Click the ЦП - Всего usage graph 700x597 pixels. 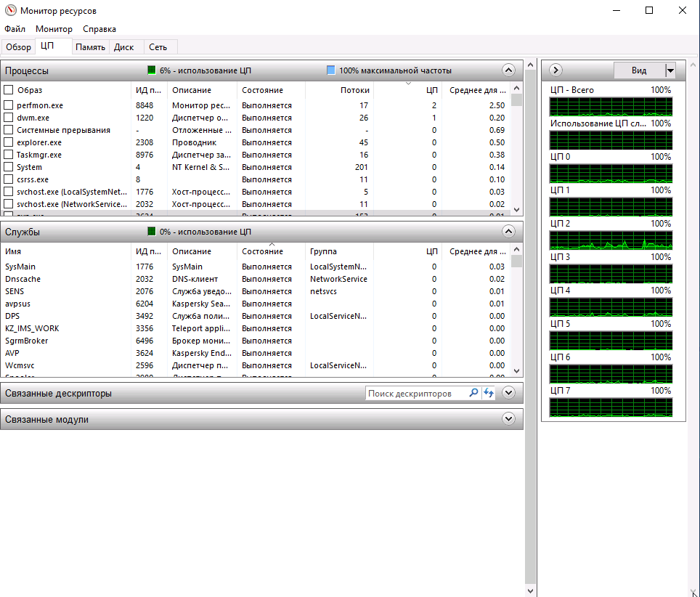(x=611, y=107)
